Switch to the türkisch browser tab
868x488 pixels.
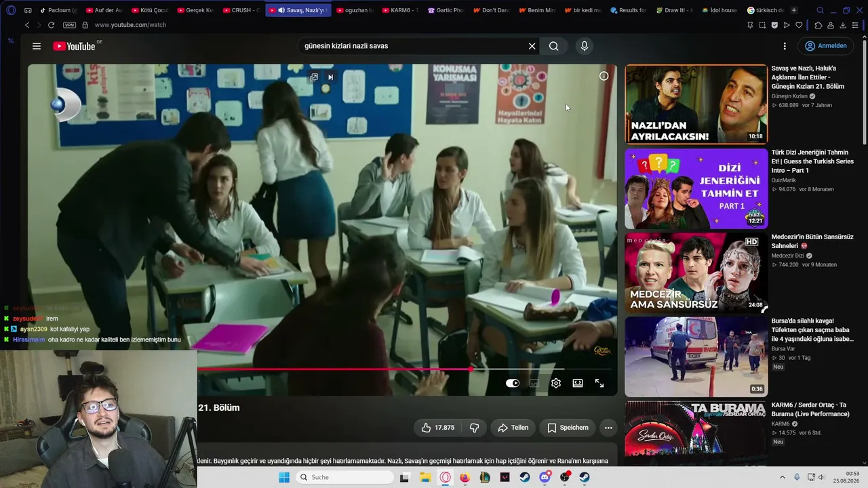click(x=766, y=10)
